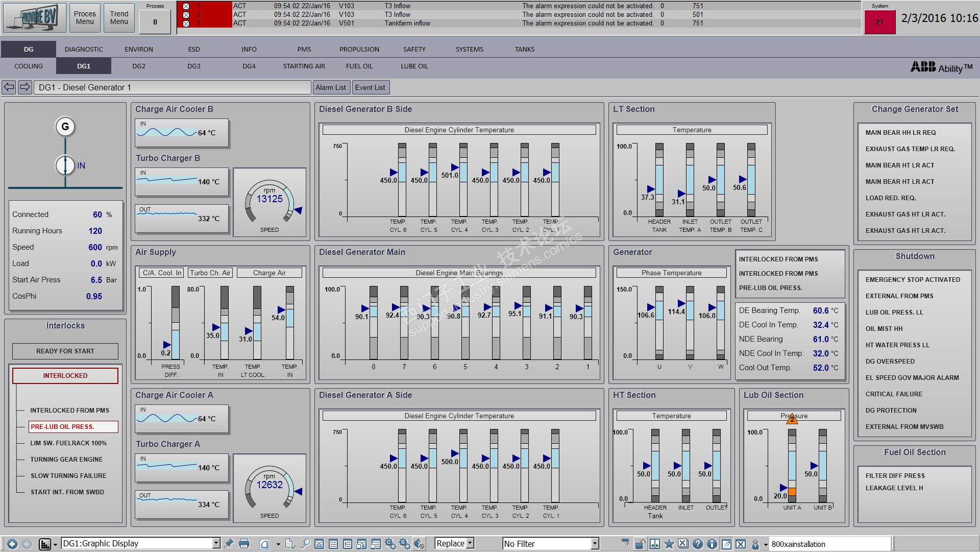The width and height of the screenshot is (980, 552).
Task: Click the question mark help icon
Action: pos(698,544)
